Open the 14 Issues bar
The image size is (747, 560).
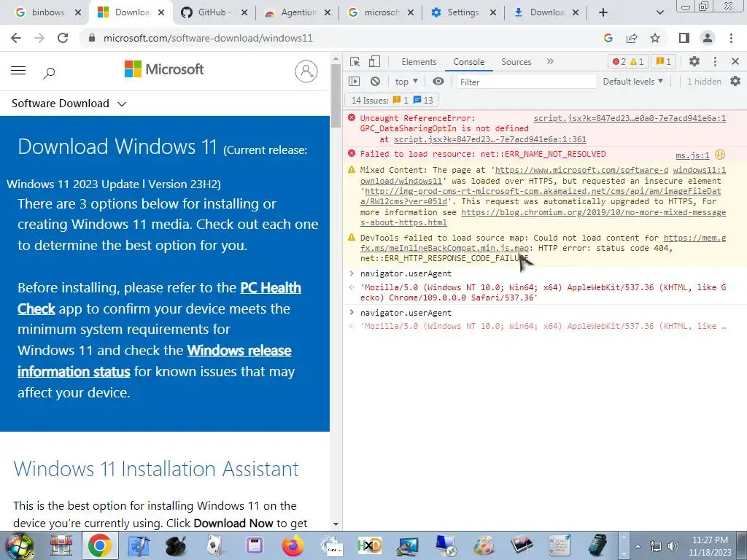point(392,101)
